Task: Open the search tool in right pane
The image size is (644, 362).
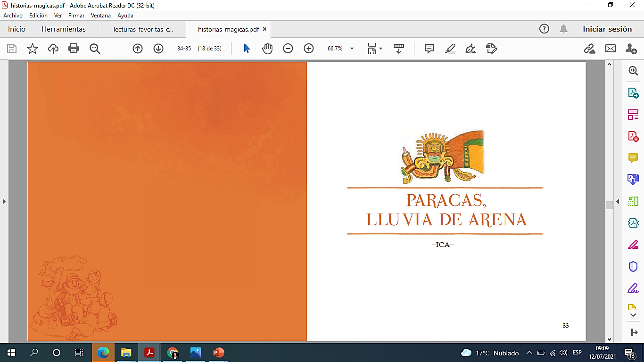Action: click(633, 71)
